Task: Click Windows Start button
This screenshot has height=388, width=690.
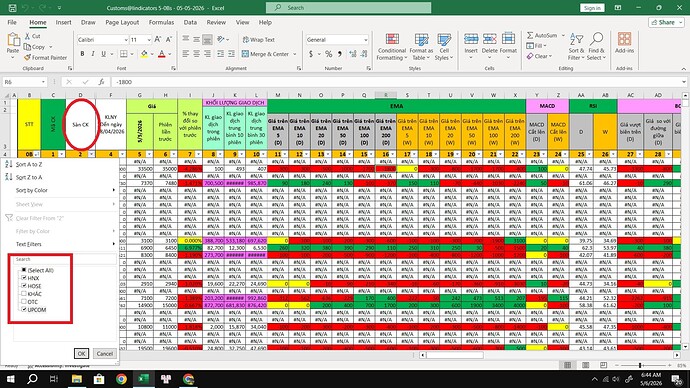Action: [10, 379]
